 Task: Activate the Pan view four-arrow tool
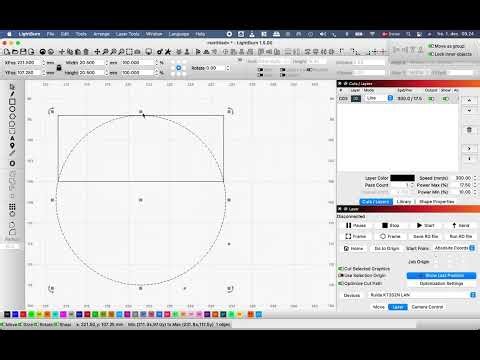pos(97,52)
